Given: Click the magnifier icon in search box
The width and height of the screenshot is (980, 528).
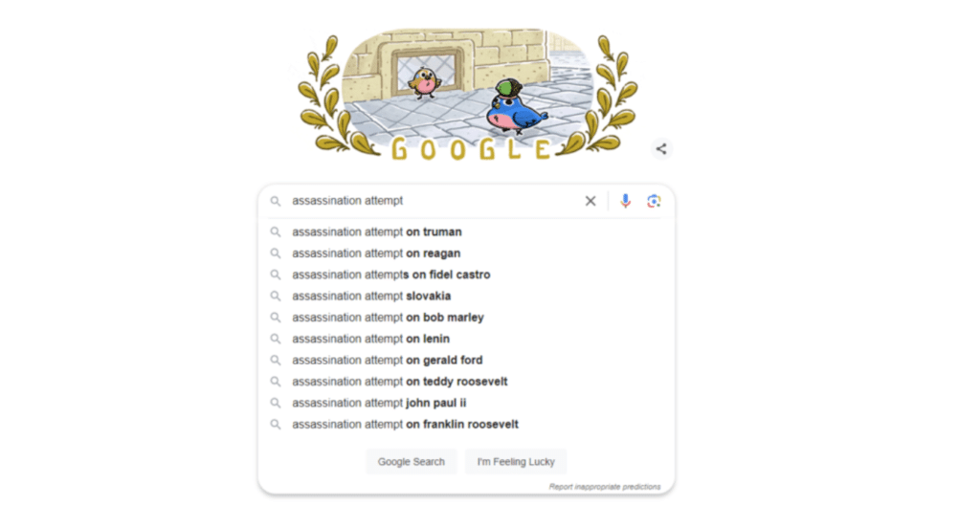Looking at the screenshot, I should click(276, 201).
